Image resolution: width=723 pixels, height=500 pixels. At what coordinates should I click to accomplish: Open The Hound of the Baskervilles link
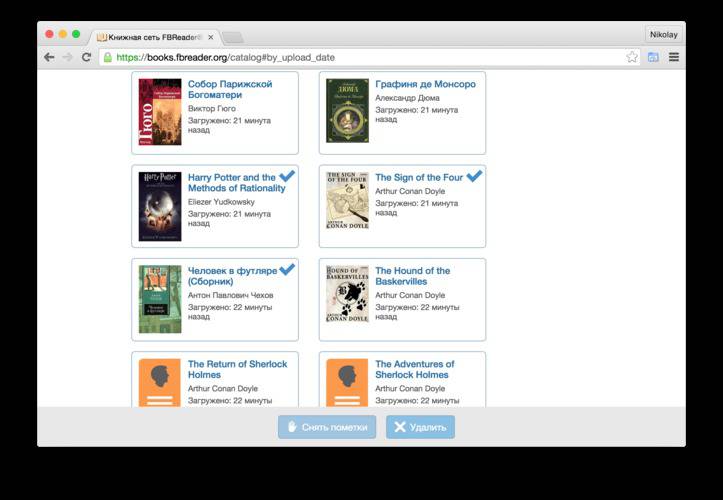click(x=413, y=276)
